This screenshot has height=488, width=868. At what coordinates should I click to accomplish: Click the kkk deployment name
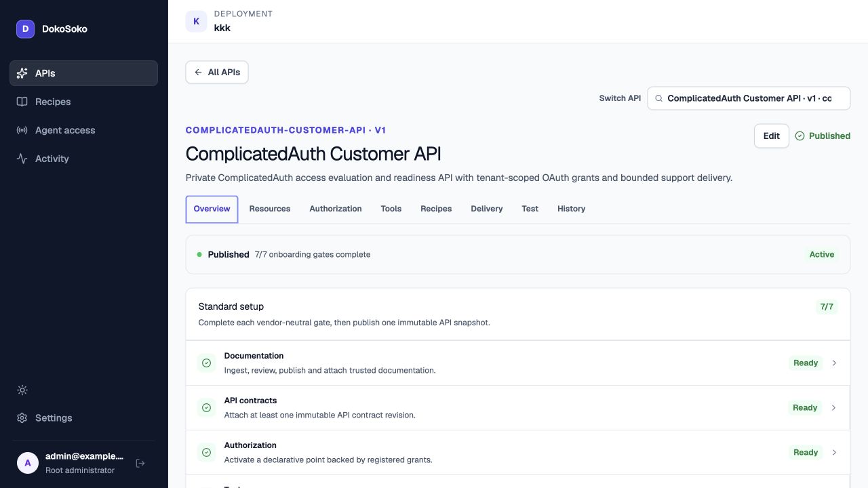[x=222, y=28]
